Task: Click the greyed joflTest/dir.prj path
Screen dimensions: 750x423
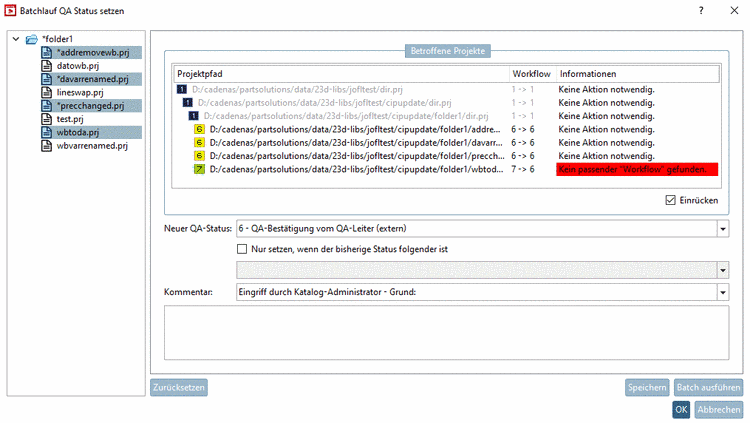Action: [297, 89]
